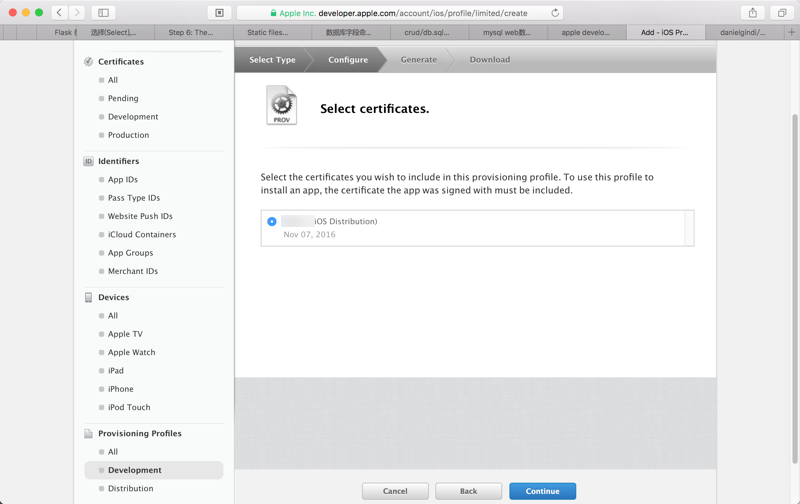Add a new tab with plus button
This screenshot has width=800, height=504.
pos(791,32)
